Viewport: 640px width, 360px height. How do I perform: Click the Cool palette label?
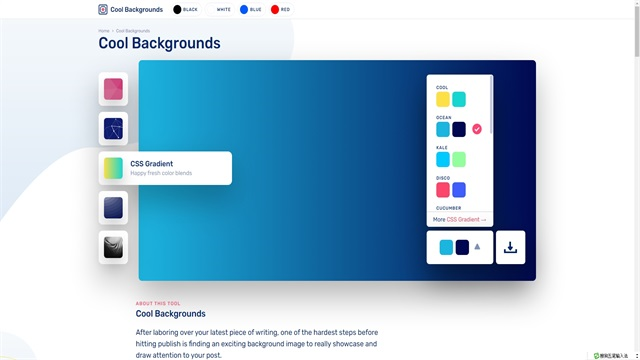(x=442, y=87)
